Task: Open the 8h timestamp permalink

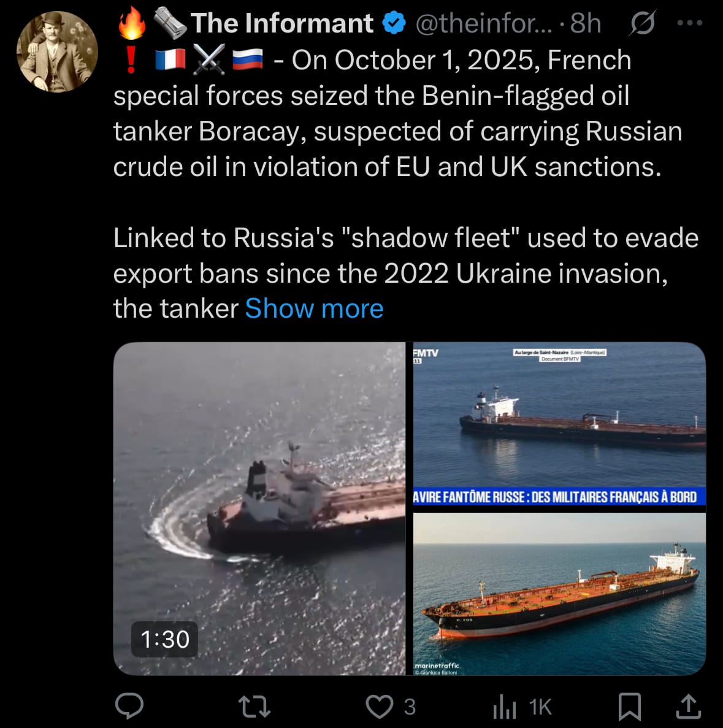Action: [586, 24]
